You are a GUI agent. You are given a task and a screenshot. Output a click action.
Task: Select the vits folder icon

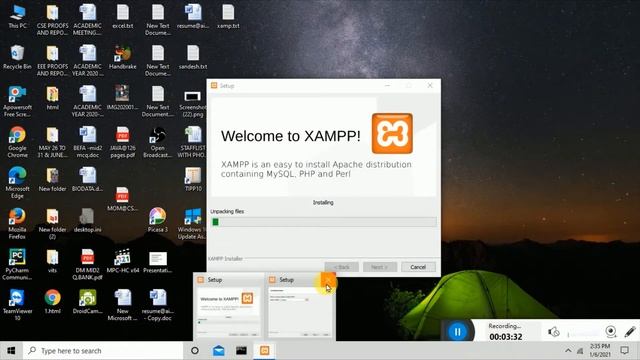click(x=52, y=261)
